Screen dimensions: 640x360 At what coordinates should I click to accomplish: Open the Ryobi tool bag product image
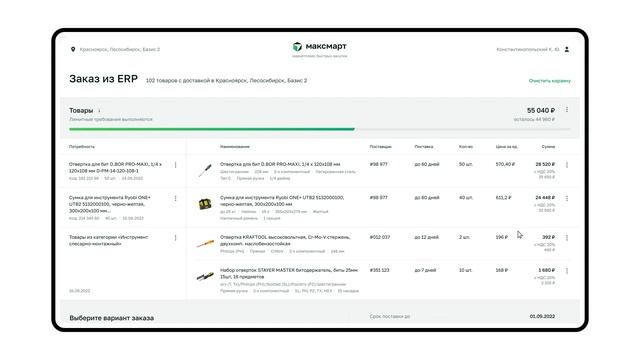click(205, 203)
